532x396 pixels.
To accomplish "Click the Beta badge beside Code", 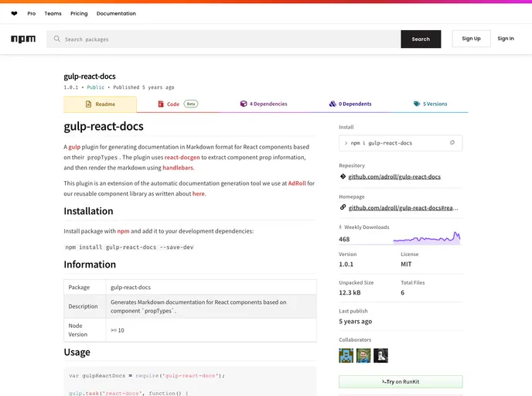I will tap(191, 104).
